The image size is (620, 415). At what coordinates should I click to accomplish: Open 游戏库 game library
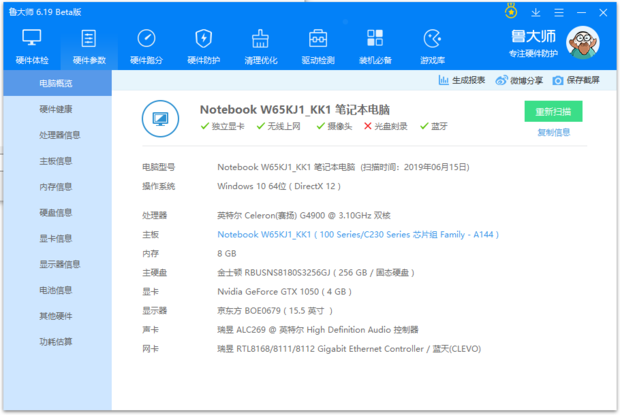(x=432, y=46)
